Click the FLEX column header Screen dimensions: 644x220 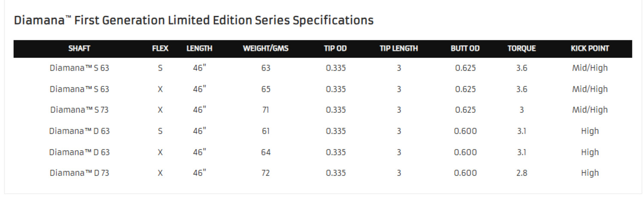coord(160,48)
